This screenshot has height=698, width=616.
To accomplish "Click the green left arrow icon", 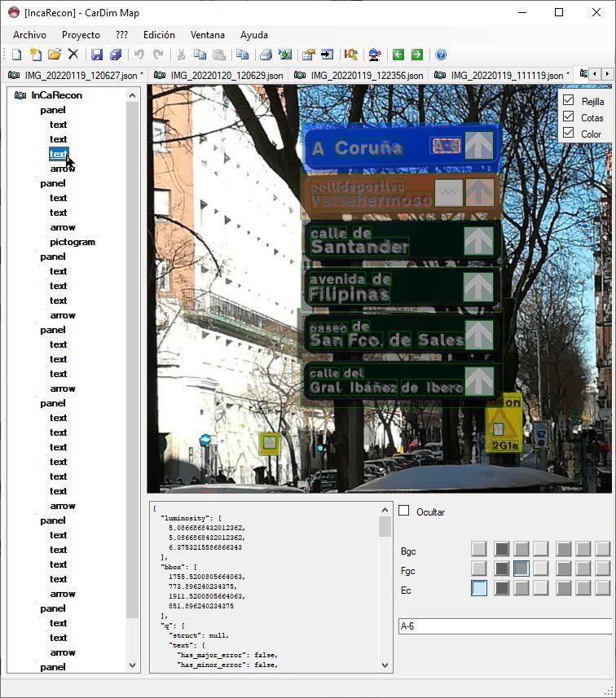I will 398,55.
